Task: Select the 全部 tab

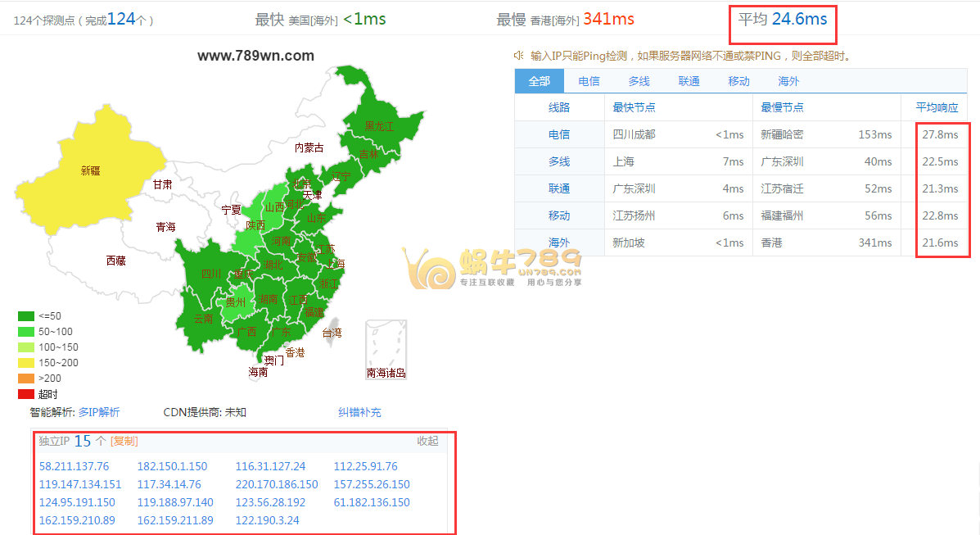Action: pos(539,81)
